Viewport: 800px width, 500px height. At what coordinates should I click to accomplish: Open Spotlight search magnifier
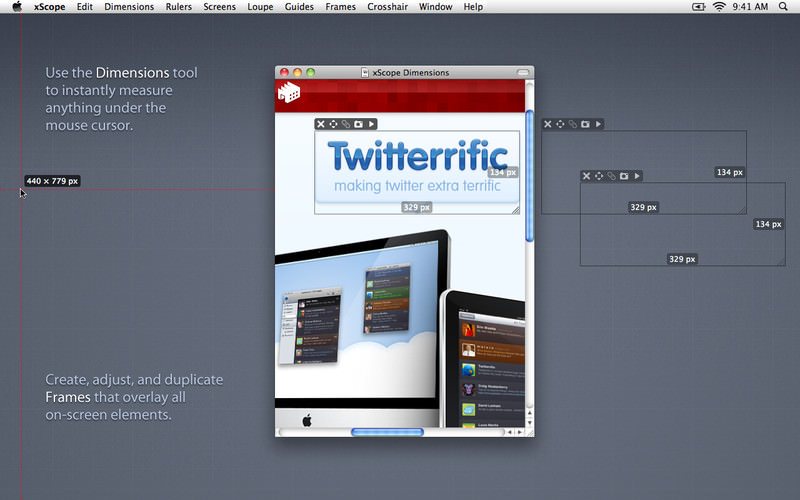pos(783,7)
